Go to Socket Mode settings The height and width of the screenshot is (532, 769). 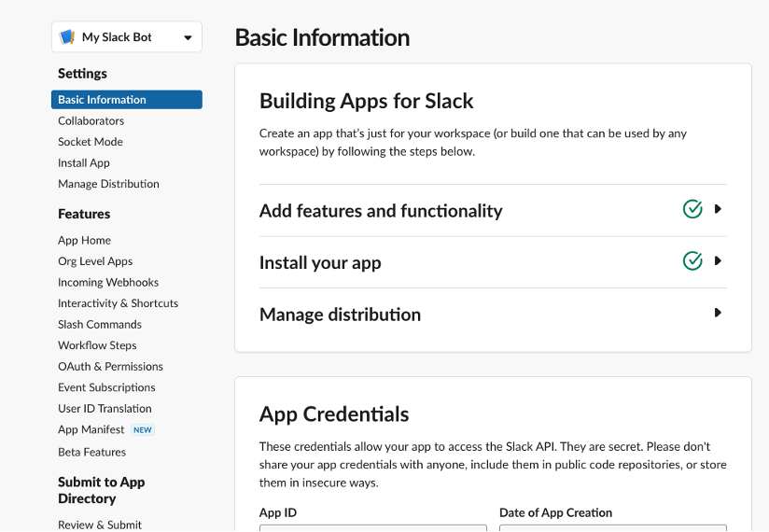point(91,142)
